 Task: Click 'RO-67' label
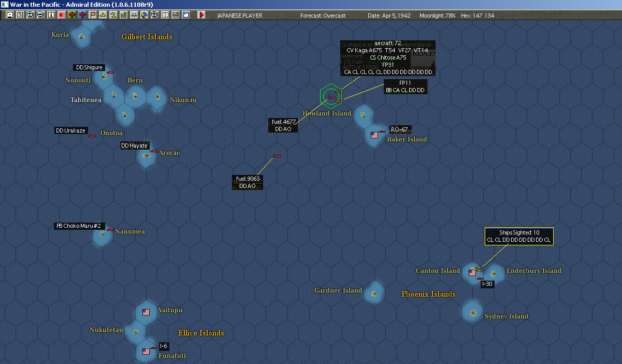click(x=400, y=129)
